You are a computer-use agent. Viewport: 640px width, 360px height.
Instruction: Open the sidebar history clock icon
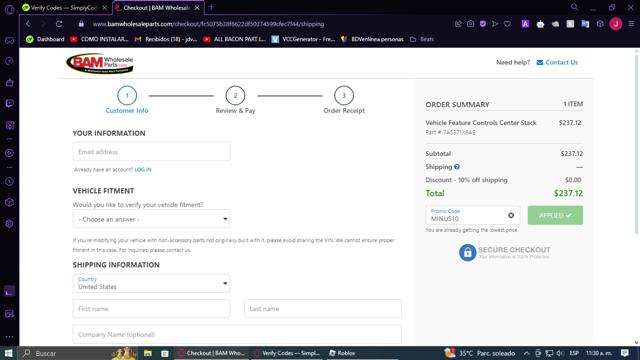[x=9, y=181]
